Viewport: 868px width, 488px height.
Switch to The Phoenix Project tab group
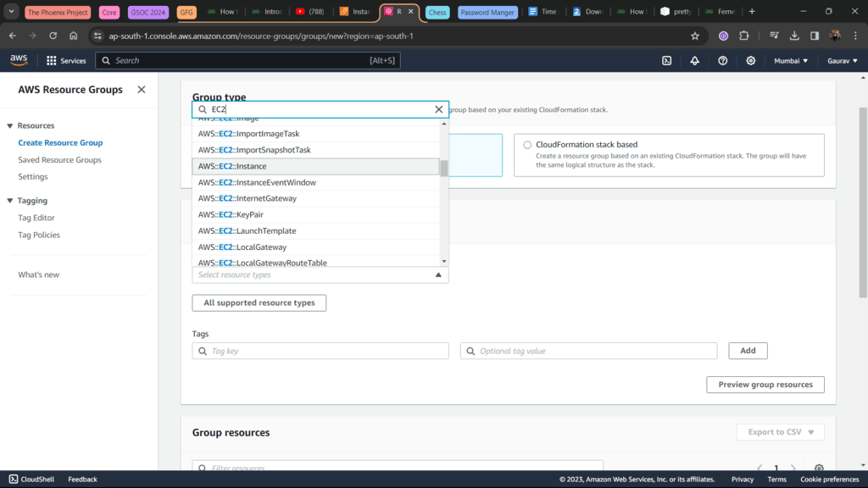tap(58, 12)
